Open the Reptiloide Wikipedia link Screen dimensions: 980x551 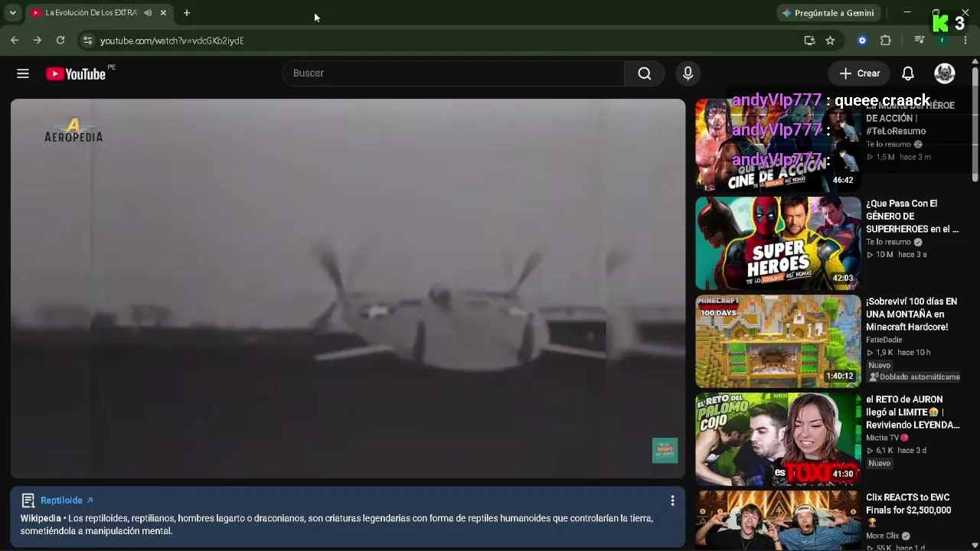[x=67, y=500]
